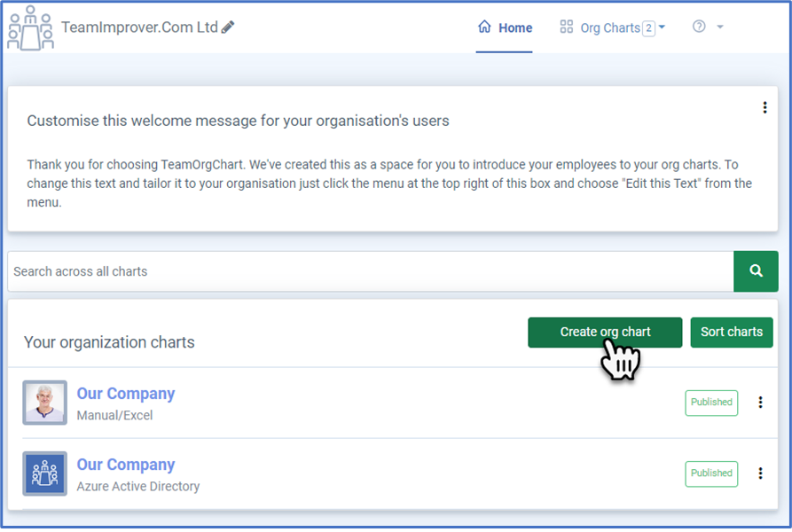Select the Manual/Excel chart photo thumbnail
Viewport: 792px width, 532px height.
(x=44, y=403)
